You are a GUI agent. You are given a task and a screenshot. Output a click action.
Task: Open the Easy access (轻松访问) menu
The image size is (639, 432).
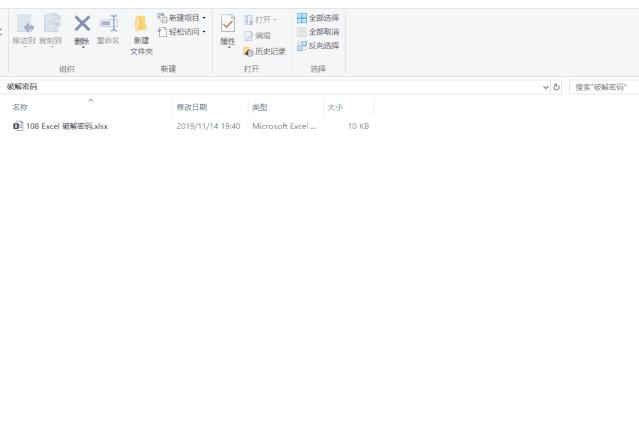tap(181, 32)
